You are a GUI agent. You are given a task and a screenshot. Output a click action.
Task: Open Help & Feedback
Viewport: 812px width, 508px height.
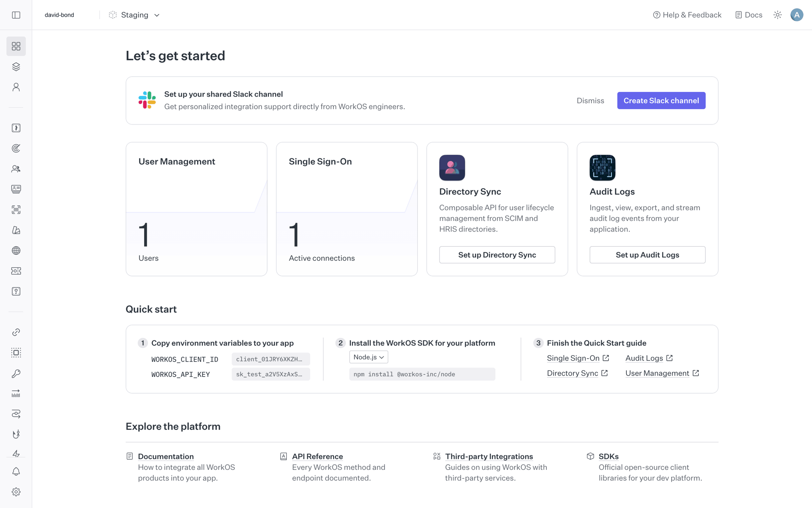[x=687, y=15]
